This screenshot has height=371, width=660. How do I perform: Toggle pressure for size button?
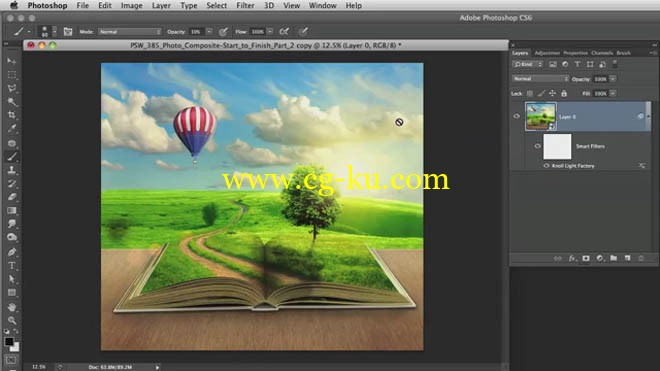303,32
